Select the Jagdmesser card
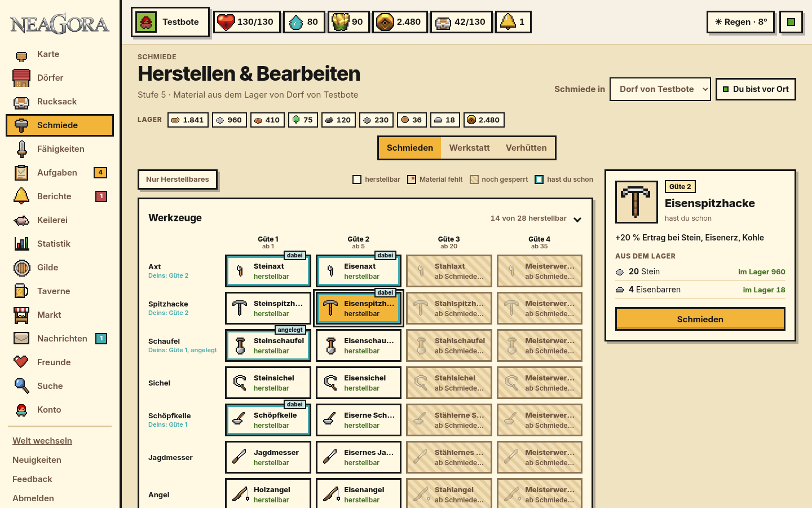 coord(268,457)
